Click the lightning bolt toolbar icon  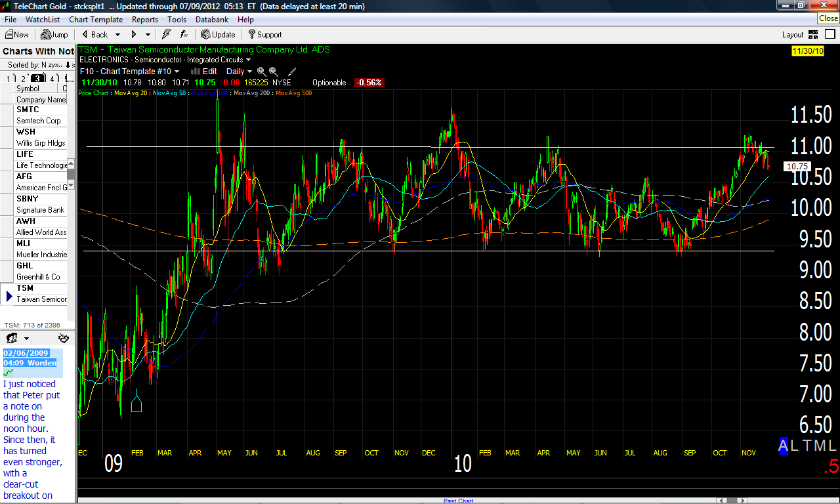coord(167,35)
